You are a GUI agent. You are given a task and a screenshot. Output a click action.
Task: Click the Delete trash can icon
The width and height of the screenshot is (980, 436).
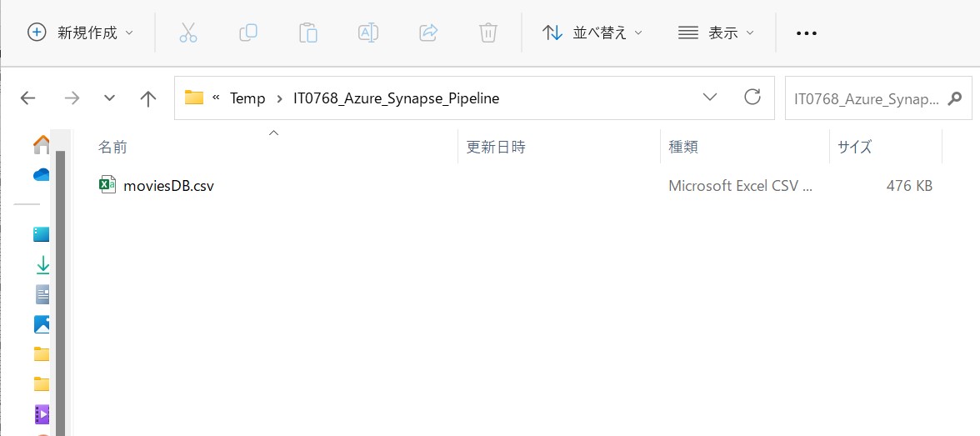pyautogui.click(x=488, y=33)
